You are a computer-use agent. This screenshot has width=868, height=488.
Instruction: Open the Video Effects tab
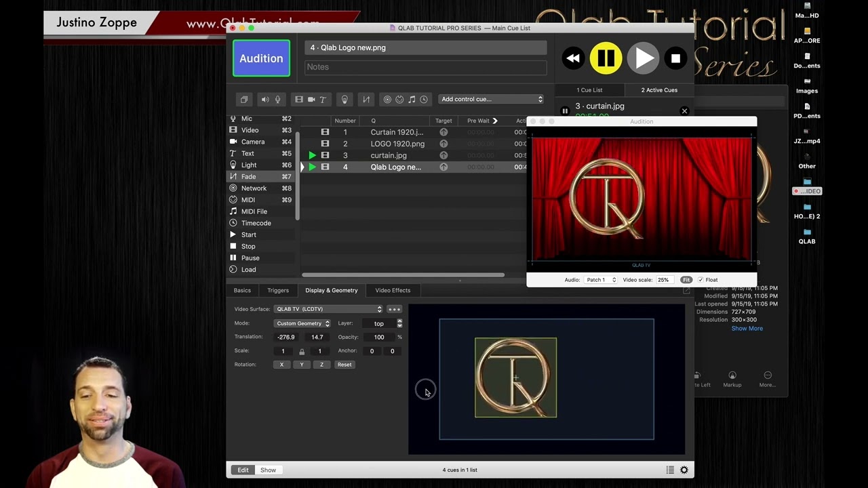[x=393, y=290]
